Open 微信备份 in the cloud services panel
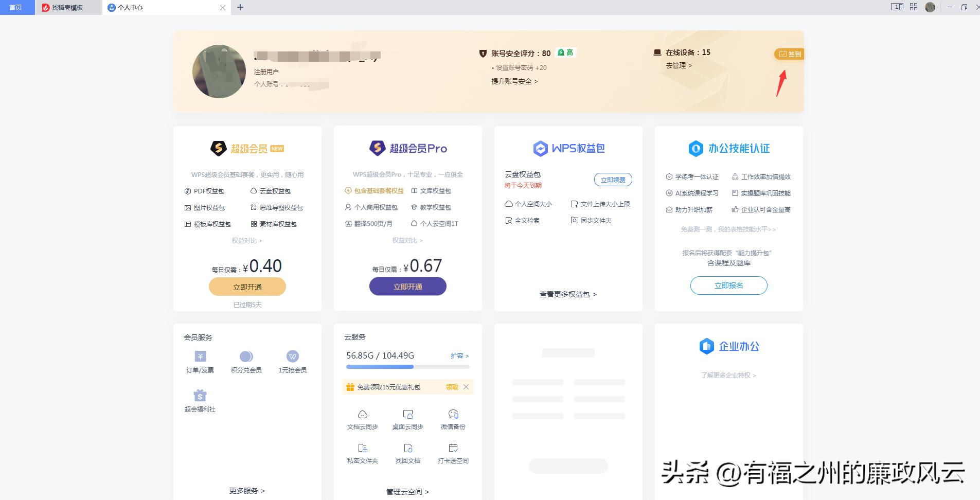 click(x=453, y=418)
